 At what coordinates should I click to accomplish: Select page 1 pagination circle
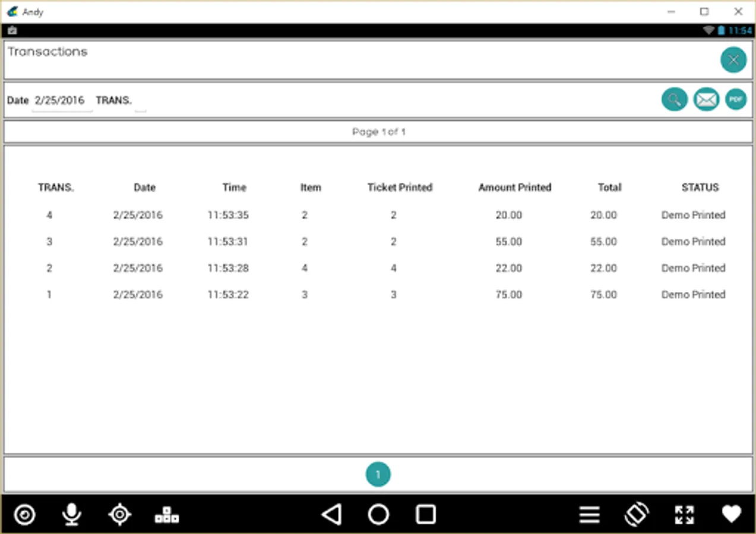[x=378, y=474]
